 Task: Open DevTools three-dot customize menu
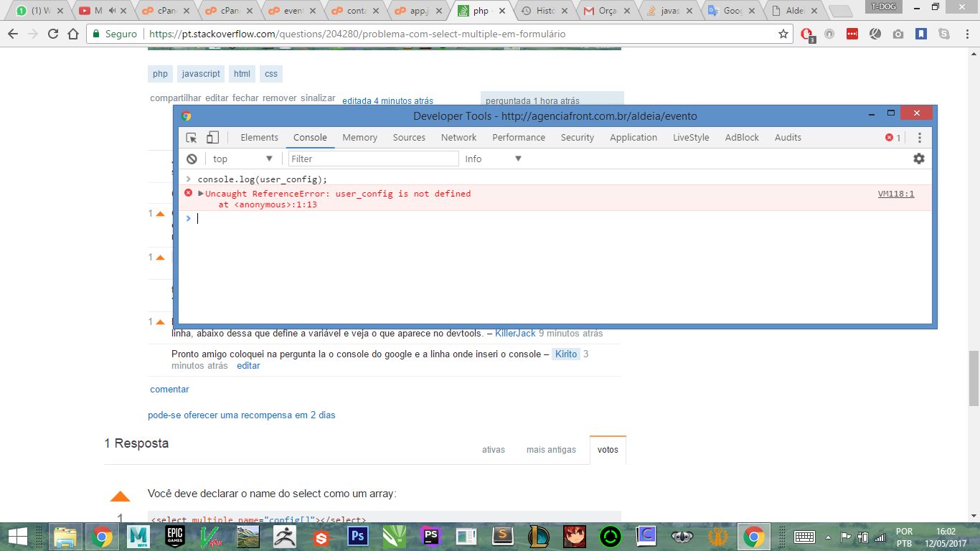coord(920,138)
